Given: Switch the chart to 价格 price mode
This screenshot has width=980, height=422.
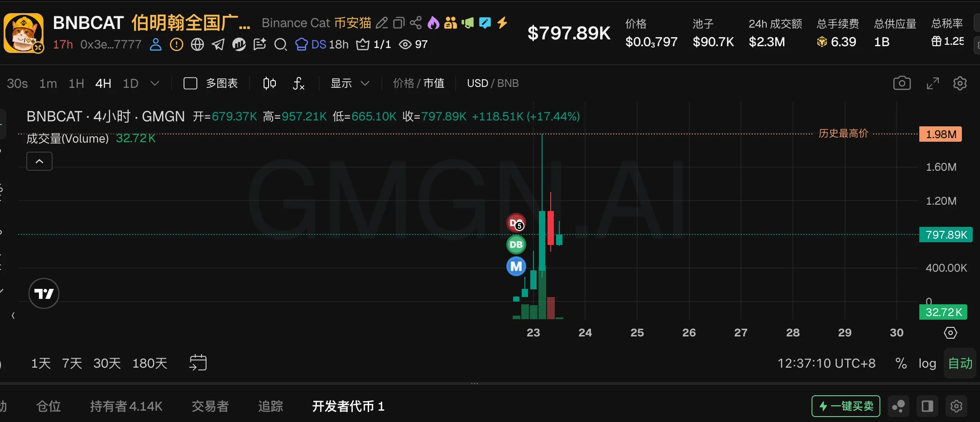Looking at the screenshot, I should [404, 83].
